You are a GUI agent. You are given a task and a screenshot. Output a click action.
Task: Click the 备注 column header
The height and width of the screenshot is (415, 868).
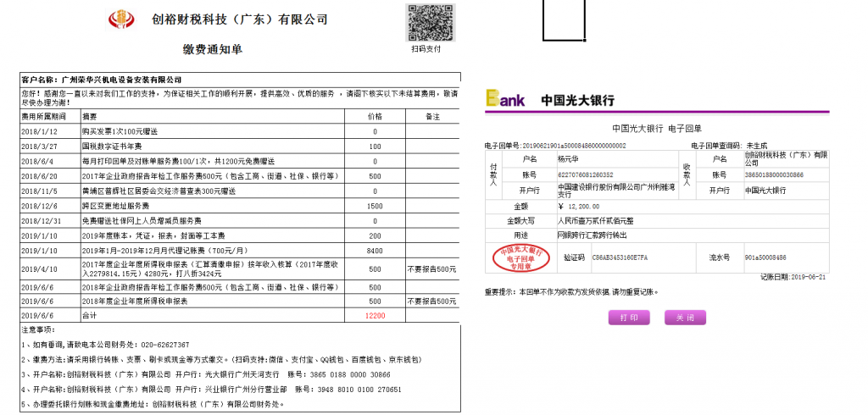coord(432,117)
